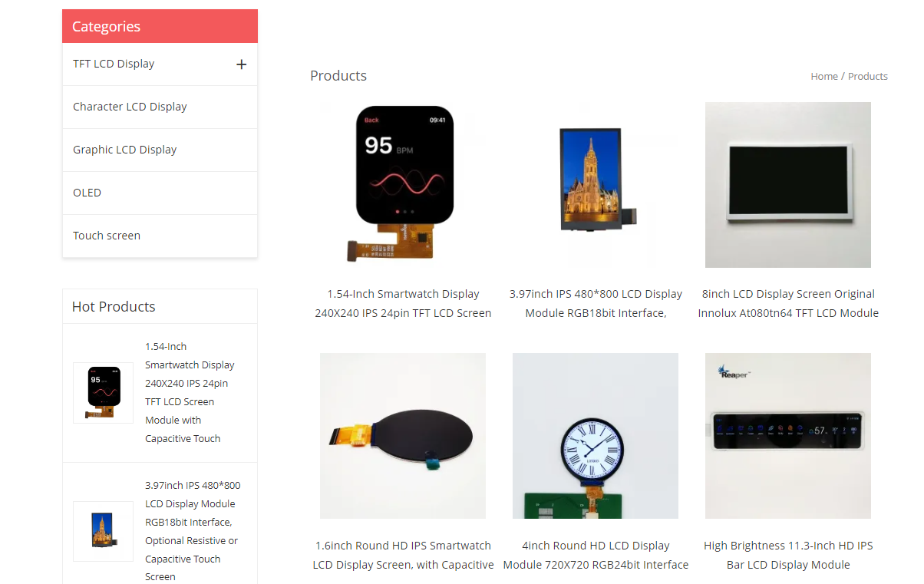Image resolution: width=924 pixels, height=584 pixels.
Task: Open the Character LCD Display category
Action: 130,107
